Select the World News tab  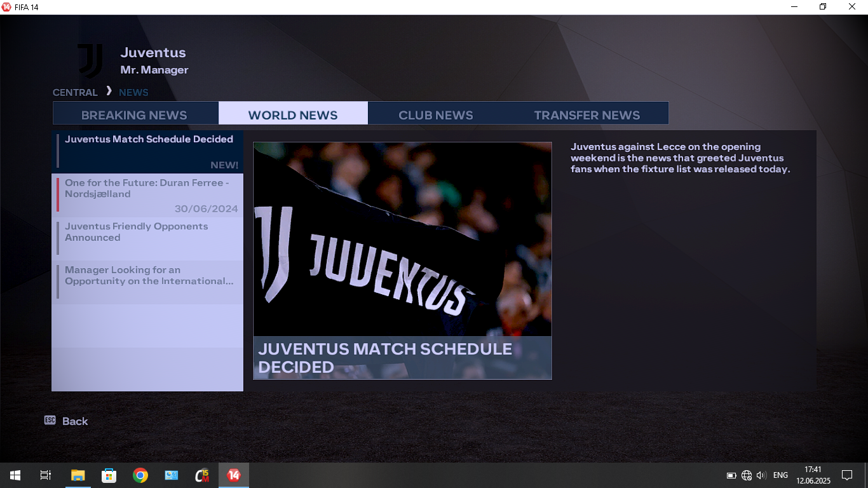click(x=293, y=114)
